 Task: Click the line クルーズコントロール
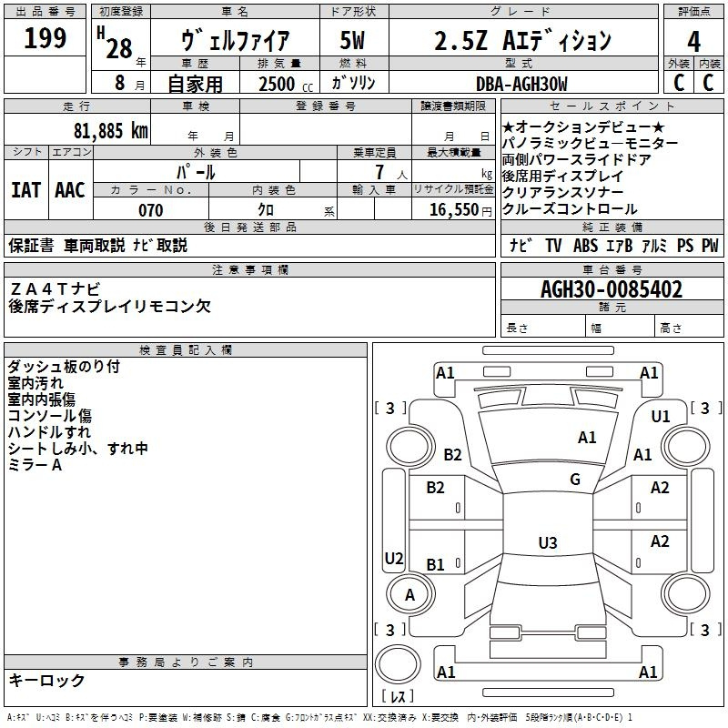570,208
